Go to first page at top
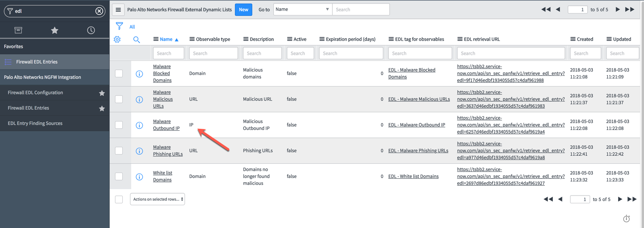 (x=546, y=9)
